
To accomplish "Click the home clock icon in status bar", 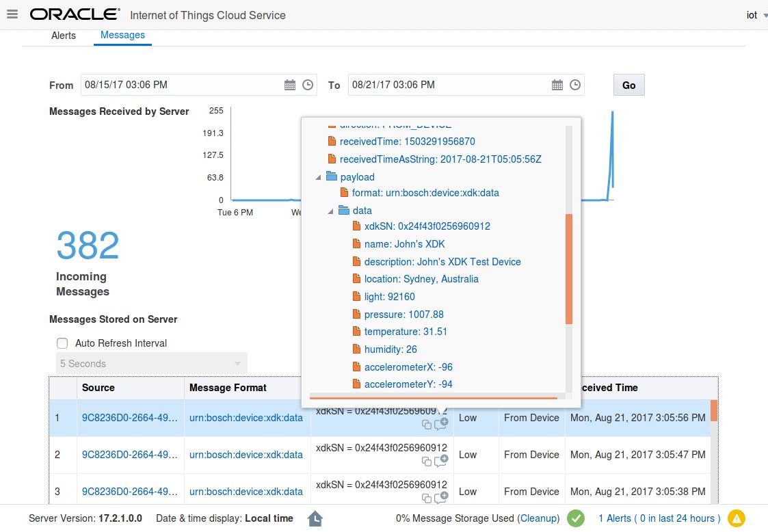I will (315, 518).
